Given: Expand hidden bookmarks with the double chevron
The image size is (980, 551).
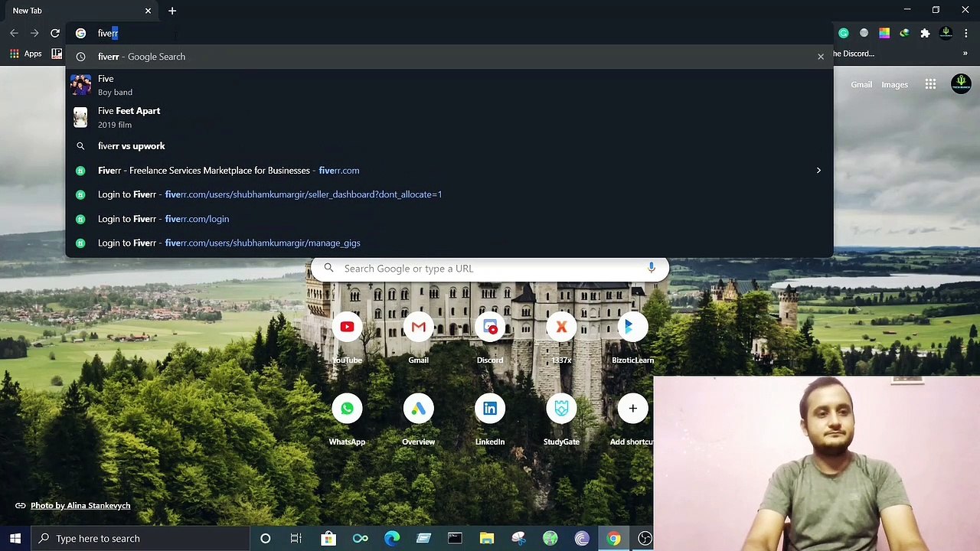Looking at the screenshot, I should 965,54.
